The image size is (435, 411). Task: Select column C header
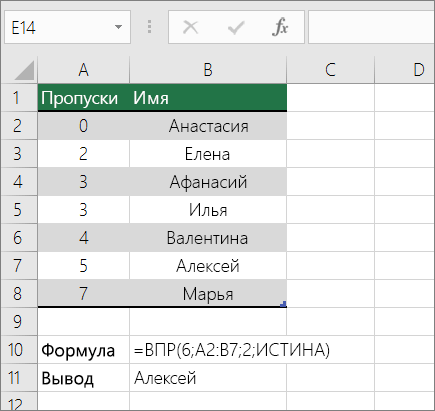[330, 70]
